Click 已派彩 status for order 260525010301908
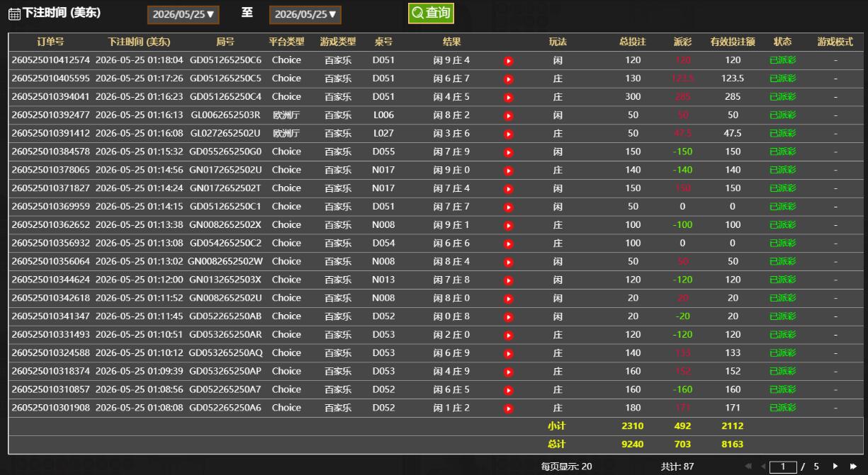The width and height of the screenshot is (868, 475). [783, 408]
